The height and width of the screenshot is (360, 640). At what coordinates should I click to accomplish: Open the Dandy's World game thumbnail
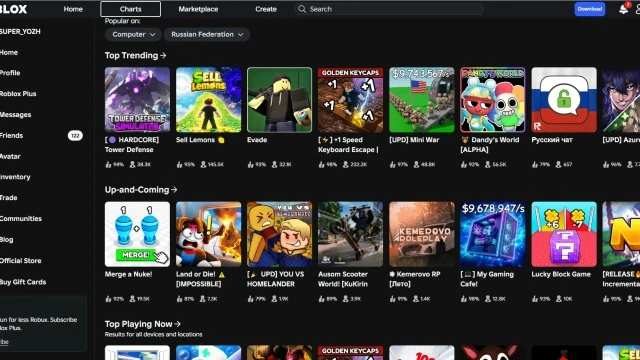tap(493, 100)
